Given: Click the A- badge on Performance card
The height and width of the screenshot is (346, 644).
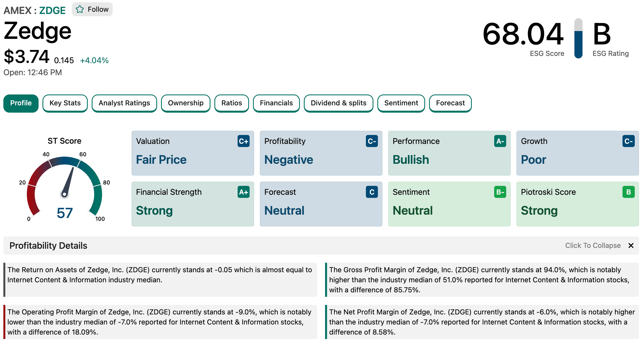Looking at the screenshot, I should [500, 141].
